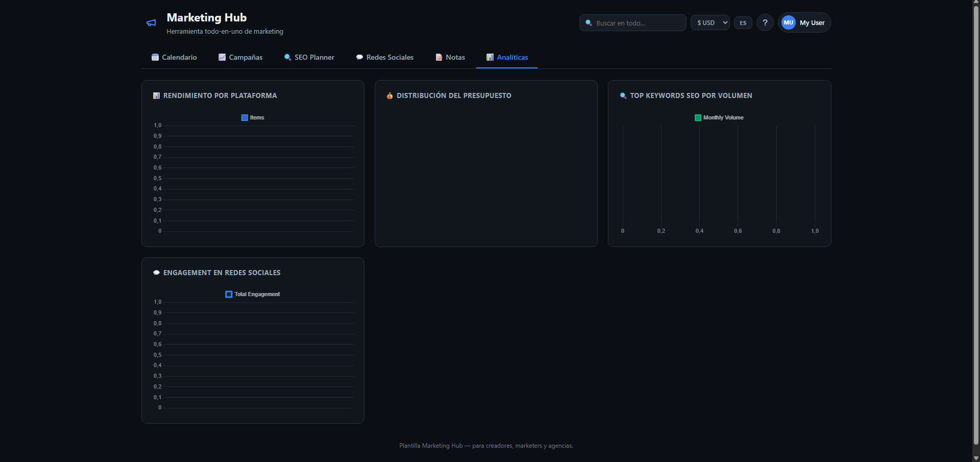
Task: Open the $ USD currency dropdown
Action: tap(710, 22)
